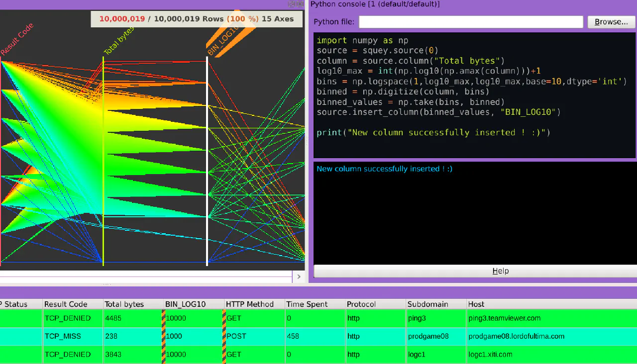Click the BIN_LOG10 column header
This screenshot has width=637, height=364.
pos(194,304)
